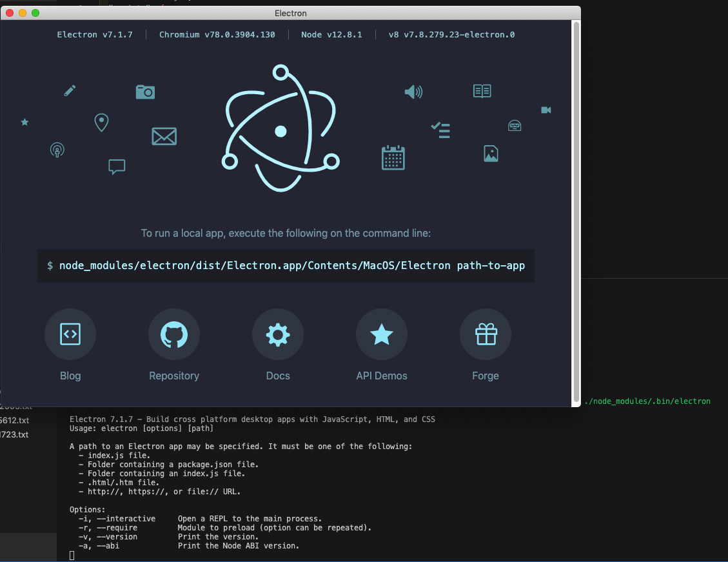Click 'A path to an Electron app' terminal line
Viewport: 728px width, 562px height.
point(241,447)
